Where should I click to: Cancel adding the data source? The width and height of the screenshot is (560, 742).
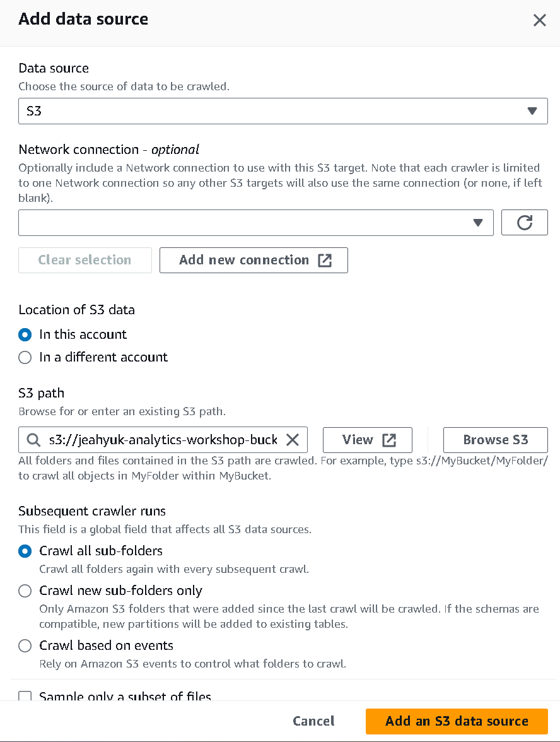coord(313,721)
